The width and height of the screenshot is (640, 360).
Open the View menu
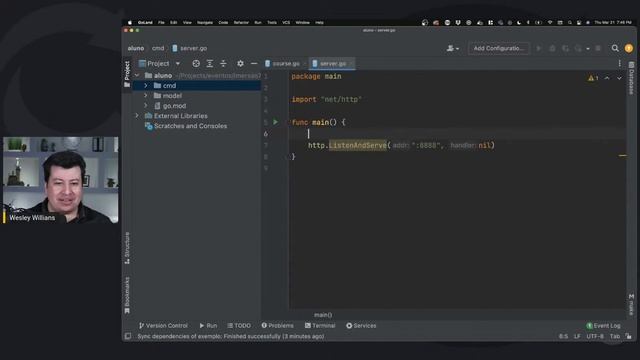187,23
